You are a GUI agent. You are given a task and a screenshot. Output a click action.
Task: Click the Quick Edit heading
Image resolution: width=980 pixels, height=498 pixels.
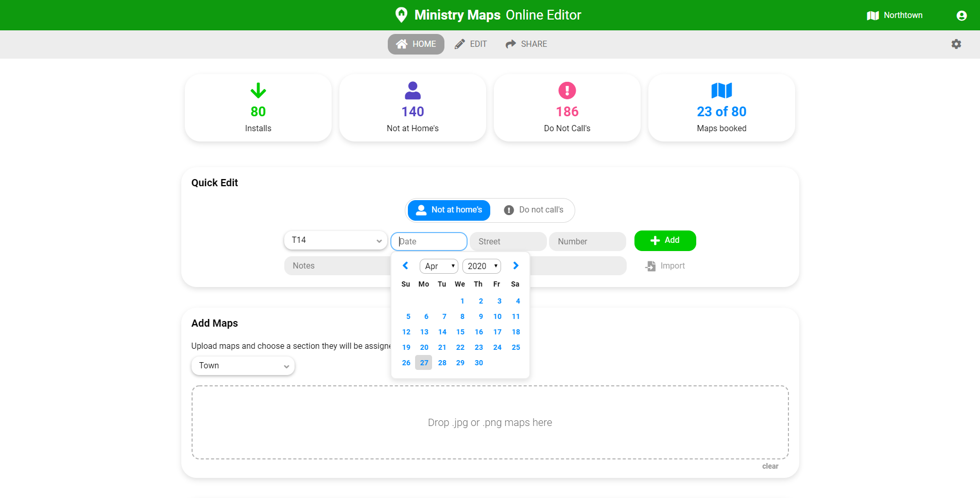coord(215,183)
